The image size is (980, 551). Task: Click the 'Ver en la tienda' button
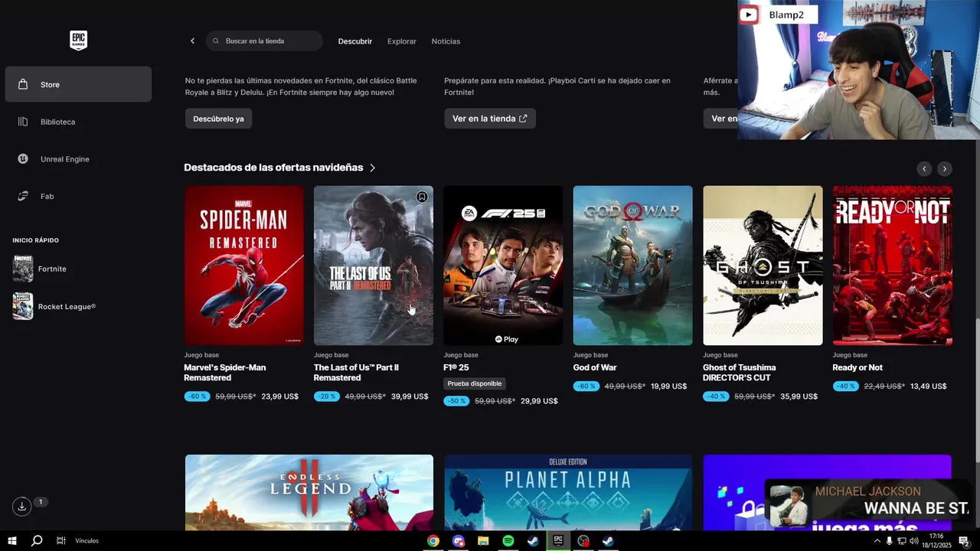tap(490, 119)
